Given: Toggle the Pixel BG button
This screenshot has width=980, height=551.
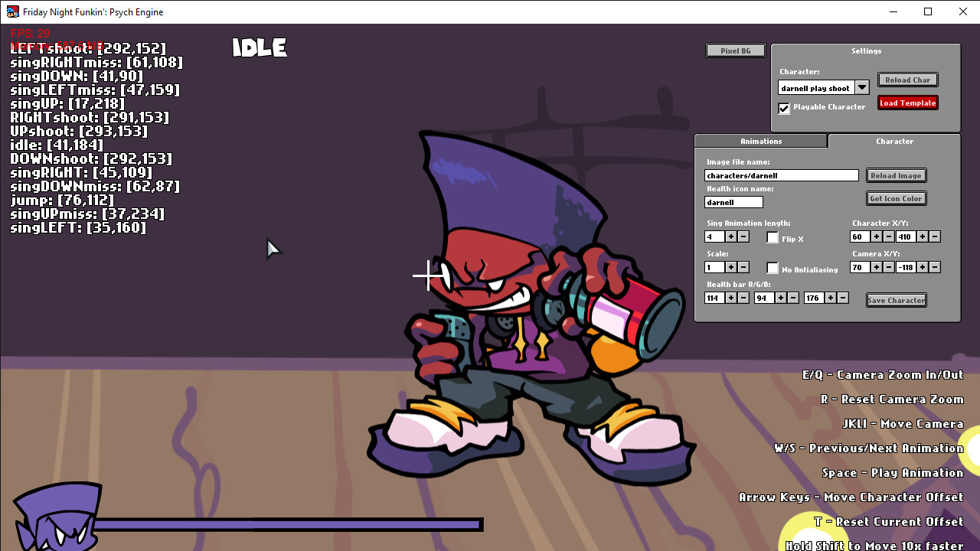Looking at the screenshot, I should pos(735,51).
